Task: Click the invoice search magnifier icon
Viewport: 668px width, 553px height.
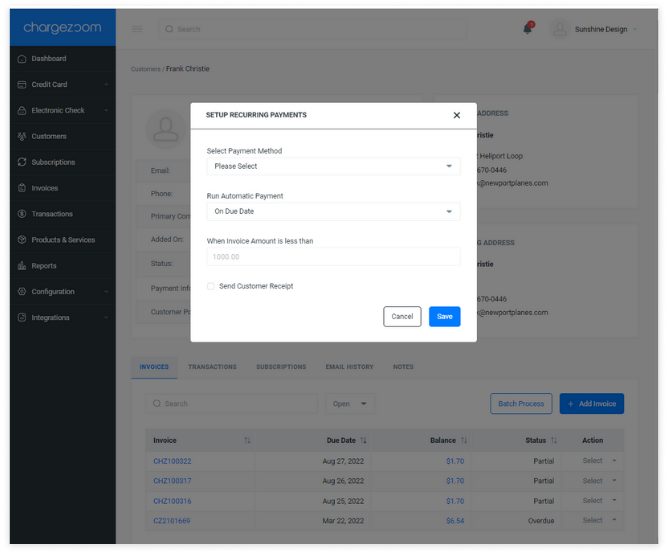Action: [x=157, y=403]
